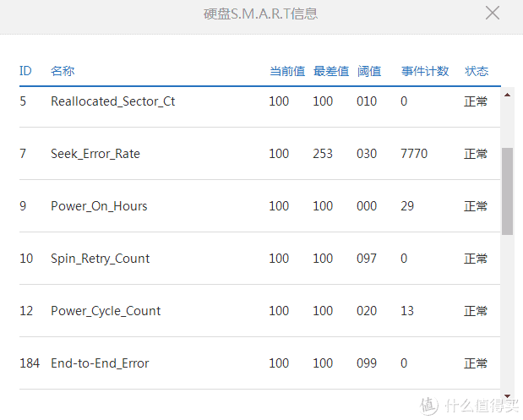The height and width of the screenshot is (420, 523).
Task: Select the Seek_Error_Rate row name
Action: [x=95, y=154]
